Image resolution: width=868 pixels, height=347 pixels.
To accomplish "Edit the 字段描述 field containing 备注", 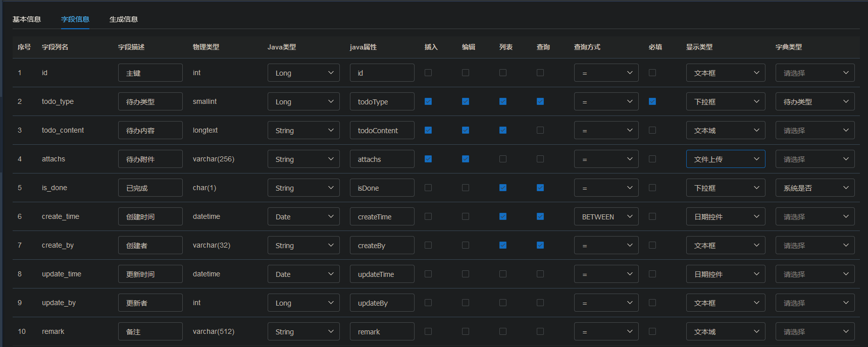I will click(150, 331).
